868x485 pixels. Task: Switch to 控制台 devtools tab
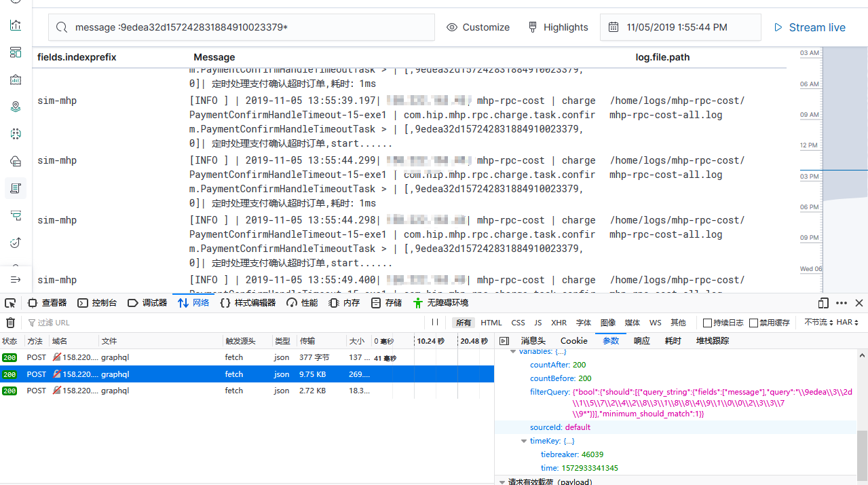coord(98,303)
